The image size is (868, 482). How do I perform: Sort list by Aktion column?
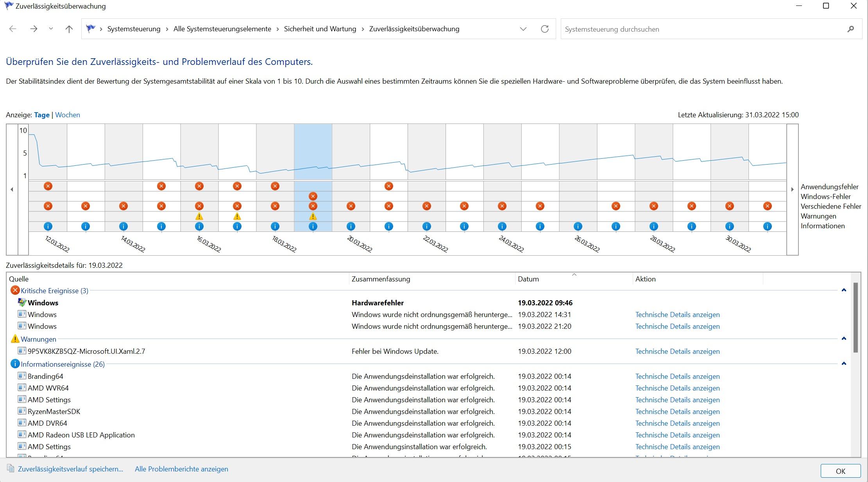pos(698,279)
